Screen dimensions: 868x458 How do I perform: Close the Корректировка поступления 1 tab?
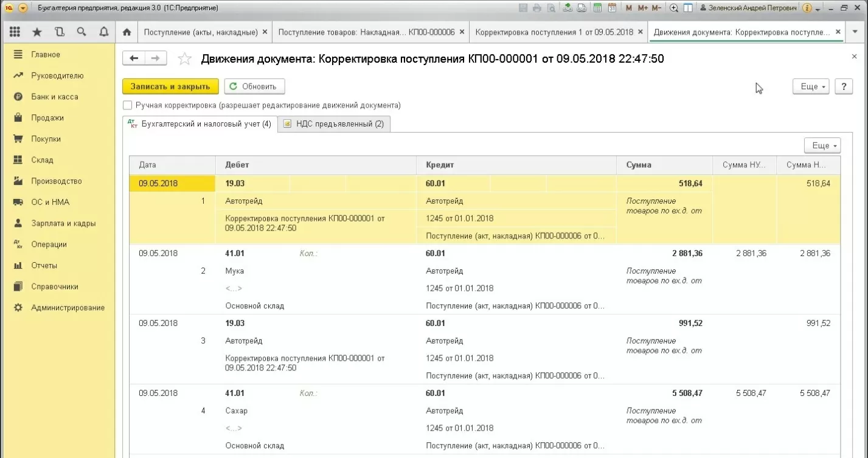click(641, 32)
